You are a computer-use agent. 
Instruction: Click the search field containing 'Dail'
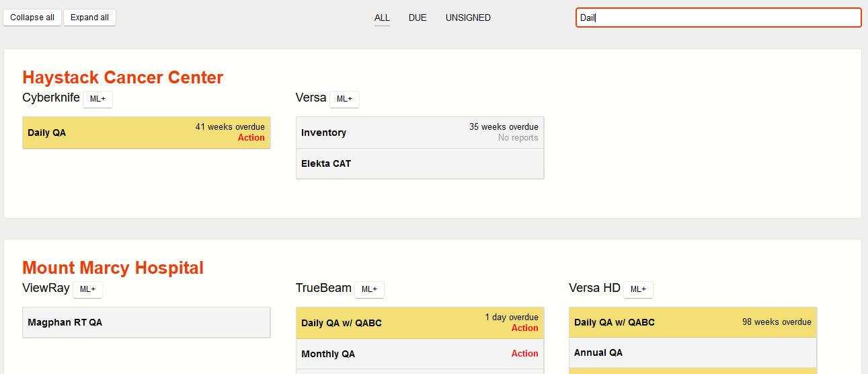point(718,17)
